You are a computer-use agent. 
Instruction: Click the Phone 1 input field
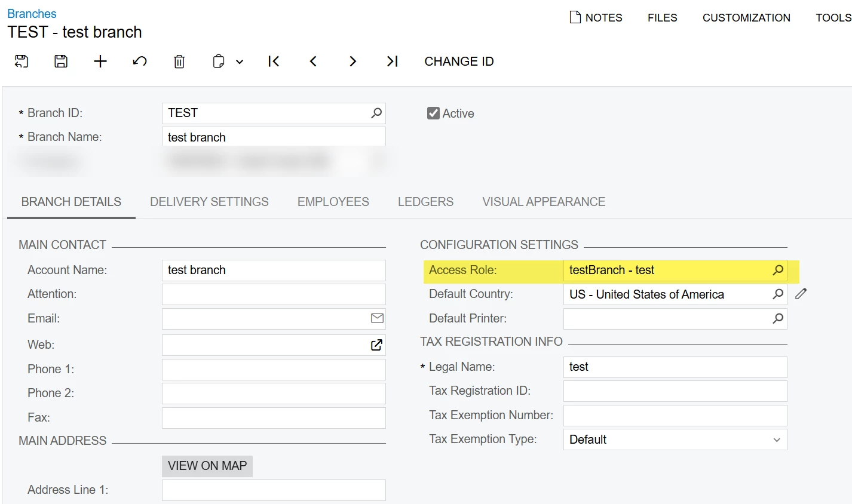pyautogui.click(x=274, y=369)
